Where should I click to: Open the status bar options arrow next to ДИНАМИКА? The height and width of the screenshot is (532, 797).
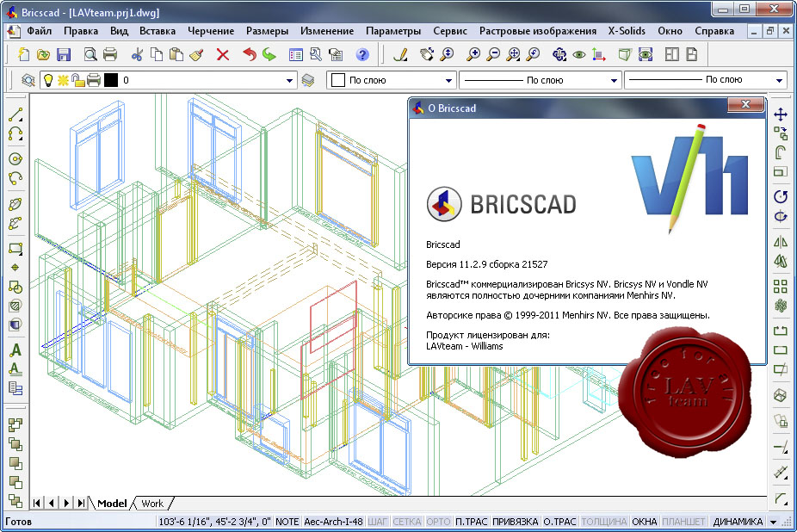[x=773, y=522]
